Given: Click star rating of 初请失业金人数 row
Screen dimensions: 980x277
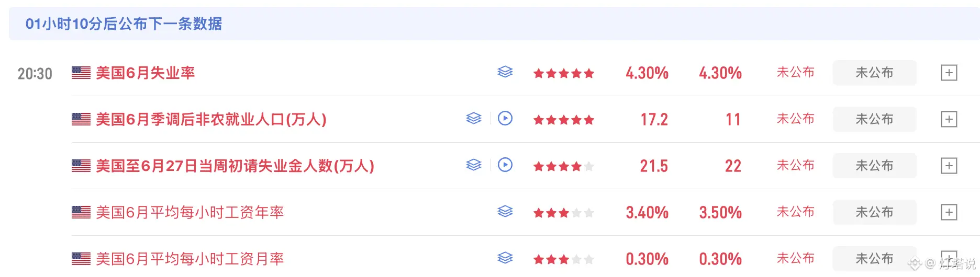Looking at the screenshot, I should click(x=563, y=166).
